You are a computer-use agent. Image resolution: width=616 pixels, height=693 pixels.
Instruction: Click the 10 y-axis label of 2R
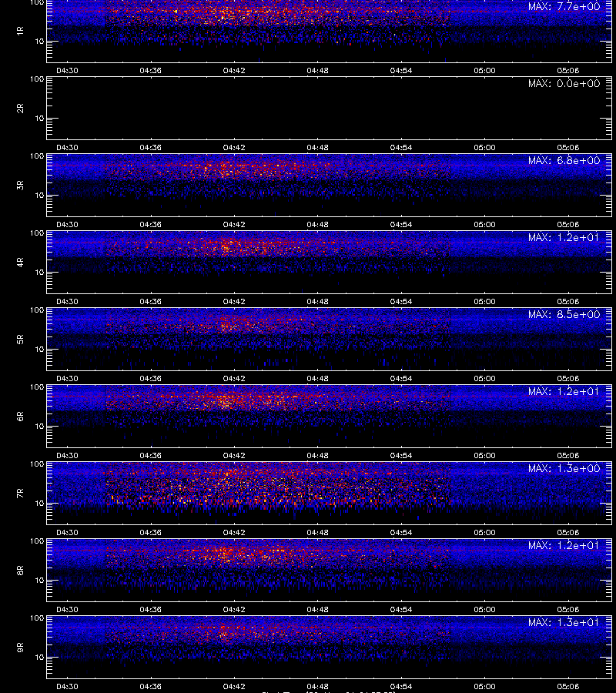[39, 119]
